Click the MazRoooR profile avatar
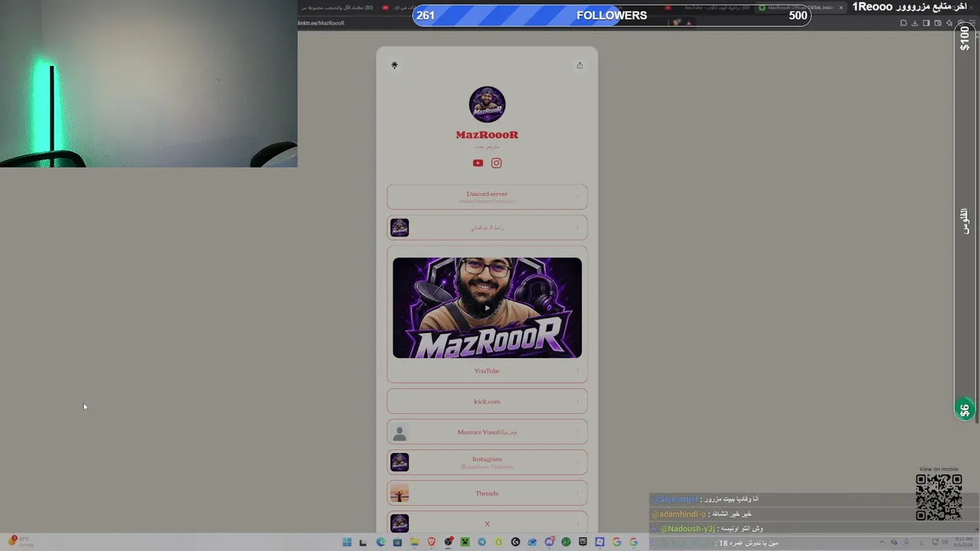Image resolution: width=980 pixels, height=551 pixels. point(487,105)
